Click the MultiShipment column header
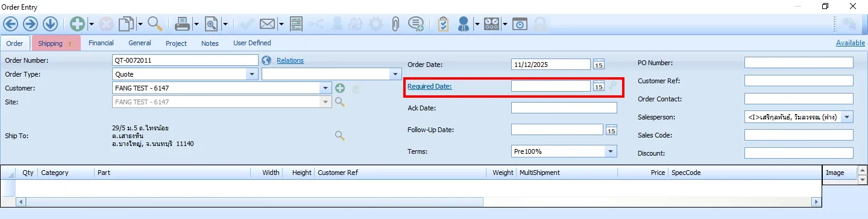868x219 pixels. click(567, 173)
